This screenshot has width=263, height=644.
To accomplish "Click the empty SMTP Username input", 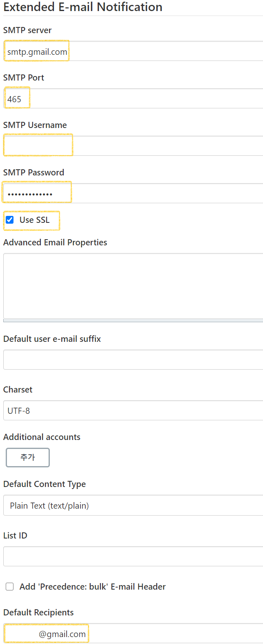I will (133, 146).
